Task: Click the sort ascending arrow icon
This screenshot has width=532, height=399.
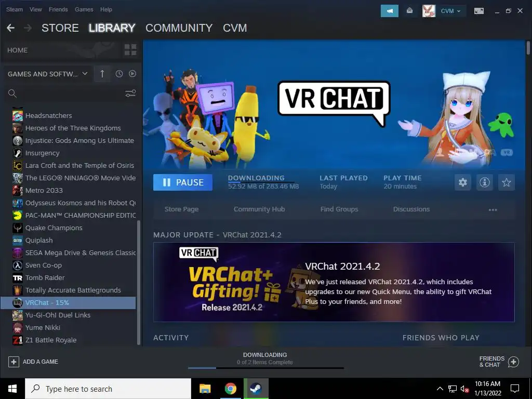Action: pyautogui.click(x=102, y=74)
